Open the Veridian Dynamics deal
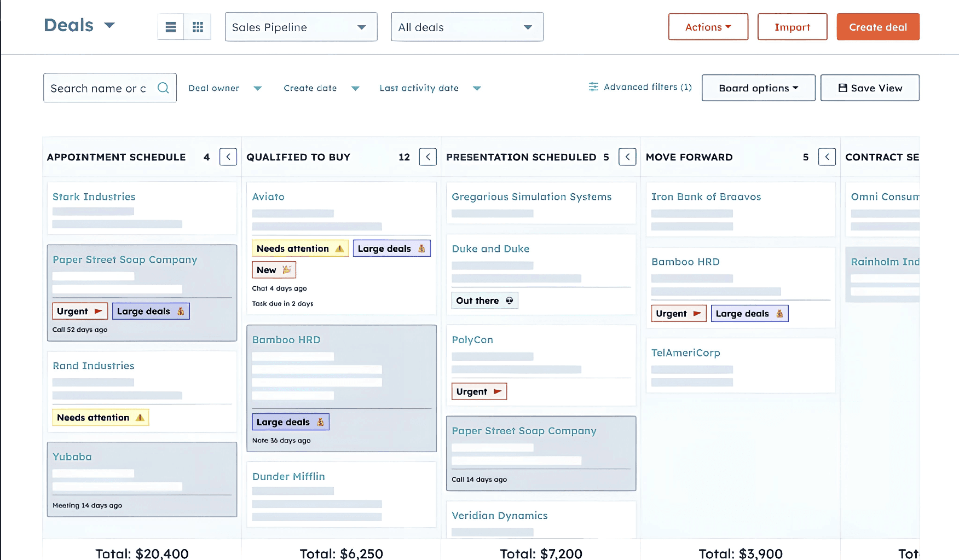The height and width of the screenshot is (560, 959). 500,515
